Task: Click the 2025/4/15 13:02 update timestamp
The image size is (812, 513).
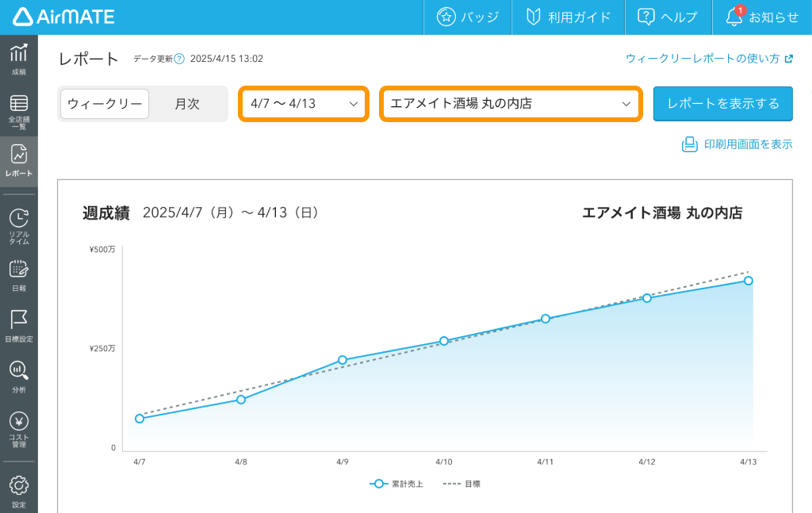Action: (226, 59)
